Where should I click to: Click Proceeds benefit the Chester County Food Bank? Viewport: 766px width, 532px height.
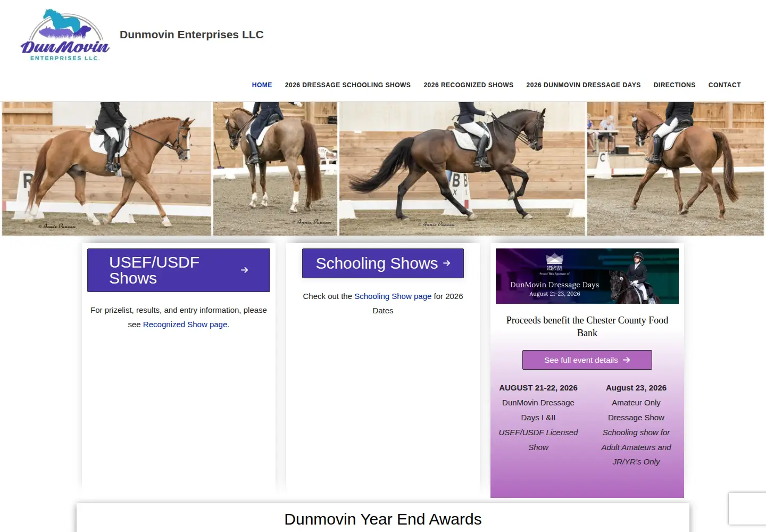coord(587,327)
